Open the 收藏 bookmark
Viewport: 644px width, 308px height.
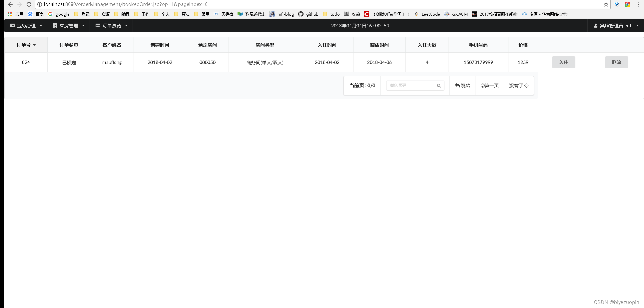tap(352, 14)
